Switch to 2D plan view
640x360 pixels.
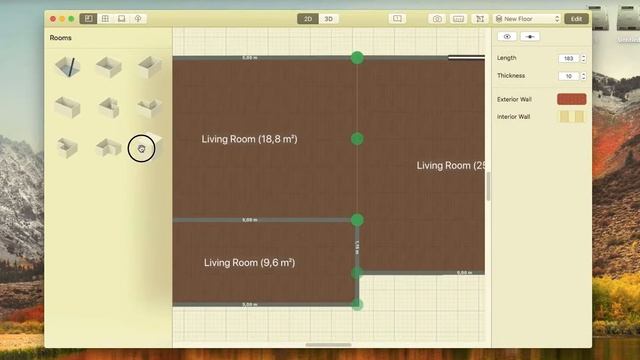click(x=308, y=19)
